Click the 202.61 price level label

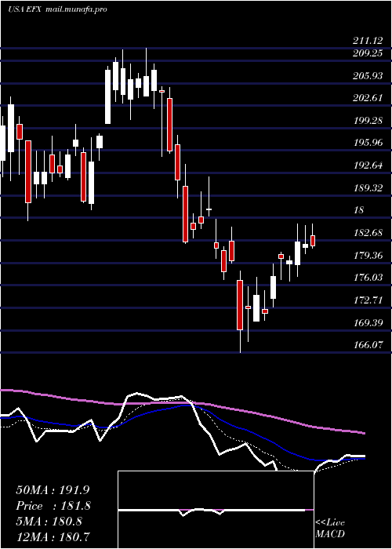(x=367, y=98)
